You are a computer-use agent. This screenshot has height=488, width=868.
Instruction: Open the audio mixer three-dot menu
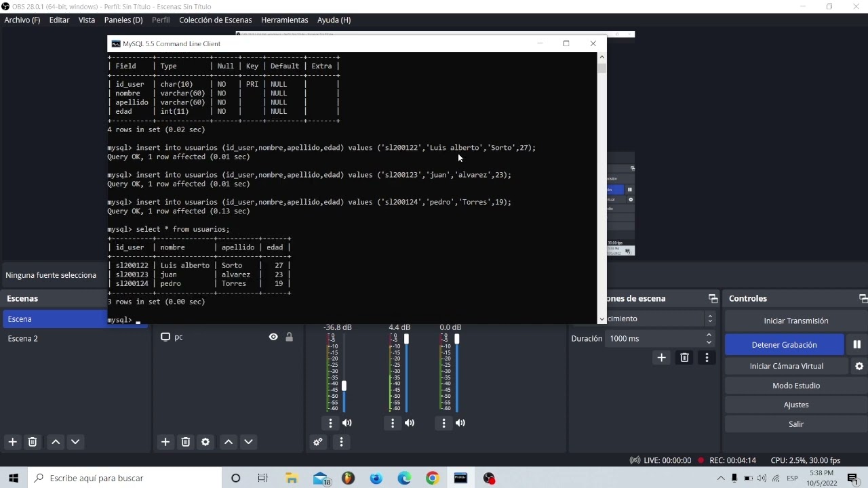pos(341,442)
